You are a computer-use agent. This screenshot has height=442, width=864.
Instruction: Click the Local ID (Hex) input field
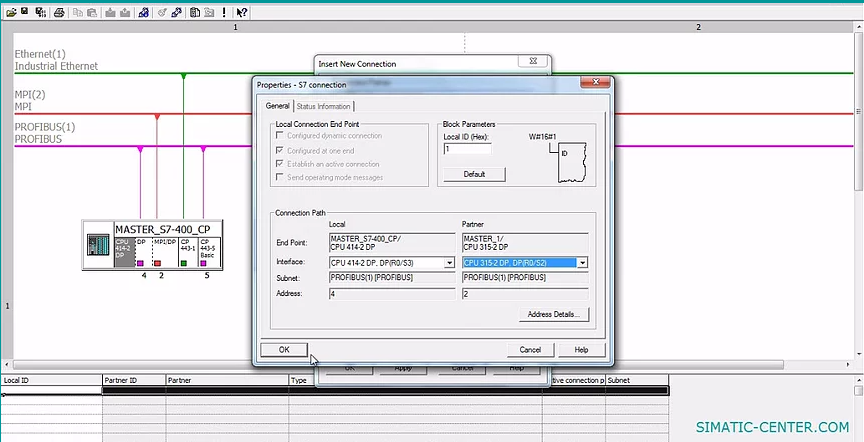(466, 149)
